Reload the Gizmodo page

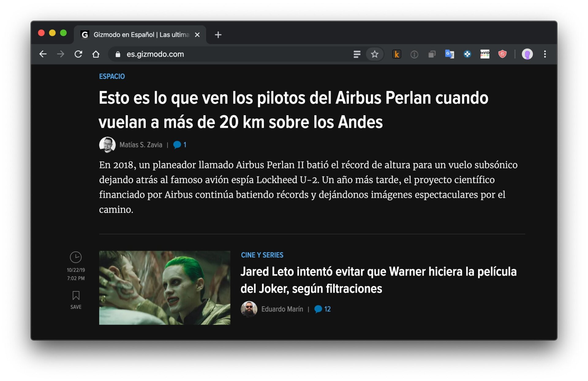pos(78,54)
